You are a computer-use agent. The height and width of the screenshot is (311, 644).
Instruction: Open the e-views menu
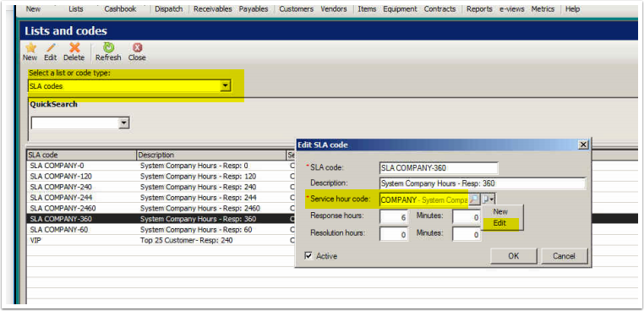click(512, 9)
